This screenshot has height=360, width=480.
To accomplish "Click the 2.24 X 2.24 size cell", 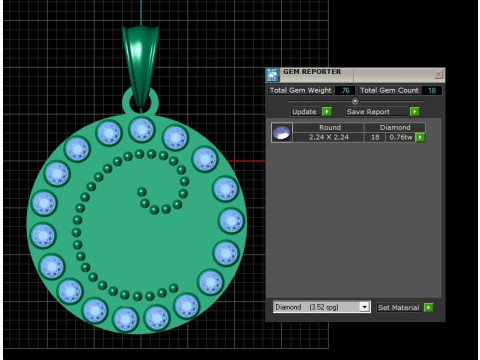I will click(328, 137).
